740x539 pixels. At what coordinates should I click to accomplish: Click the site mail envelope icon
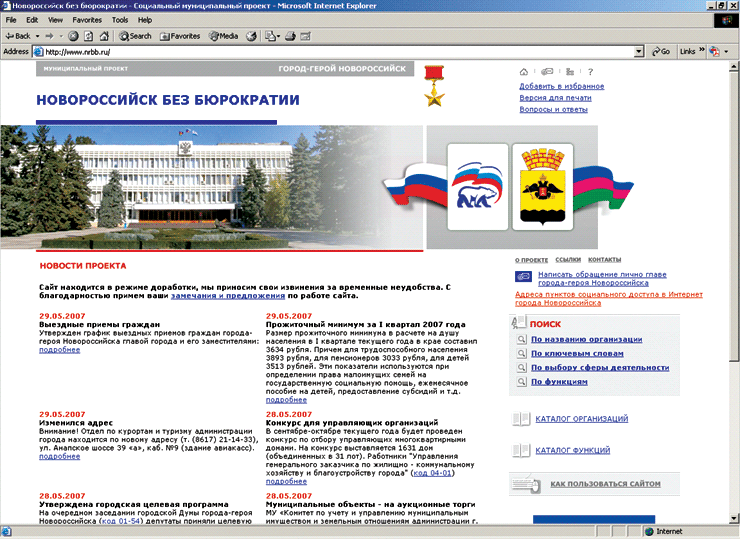click(x=547, y=72)
